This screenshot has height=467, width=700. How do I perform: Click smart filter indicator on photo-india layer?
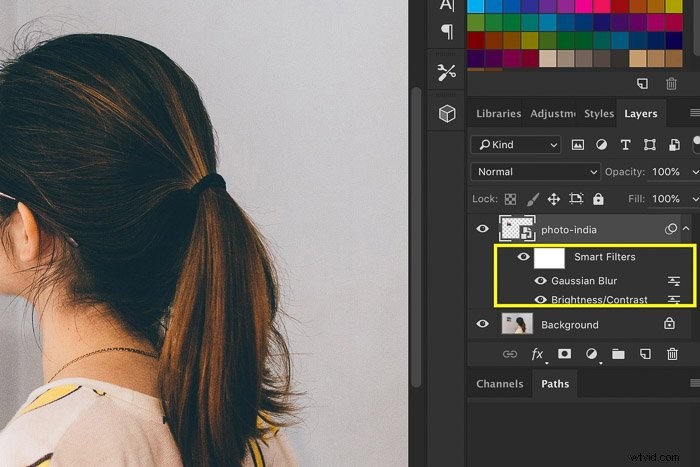(671, 229)
